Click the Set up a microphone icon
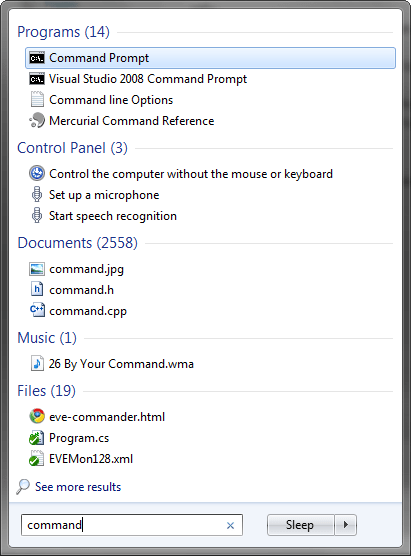The height and width of the screenshot is (556, 411). [37, 195]
